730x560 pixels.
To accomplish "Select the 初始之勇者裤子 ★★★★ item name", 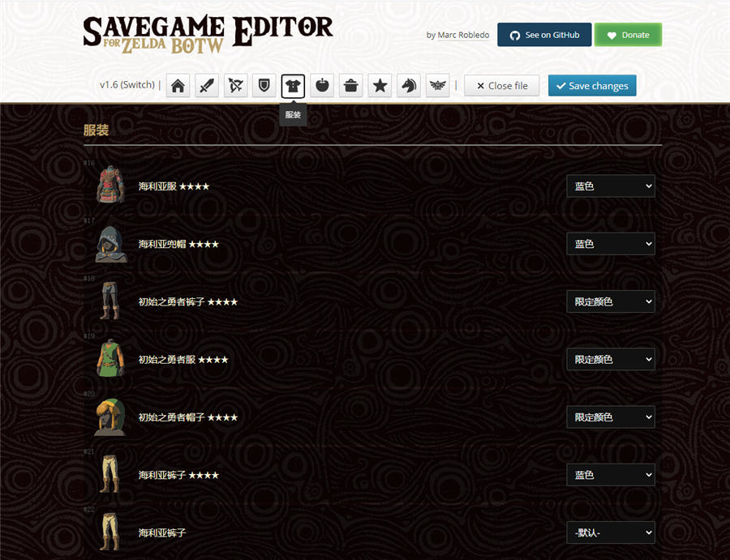I will [187, 301].
